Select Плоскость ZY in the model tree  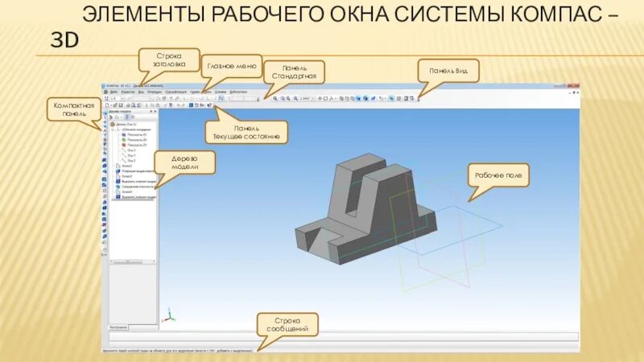[x=134, y=145]
